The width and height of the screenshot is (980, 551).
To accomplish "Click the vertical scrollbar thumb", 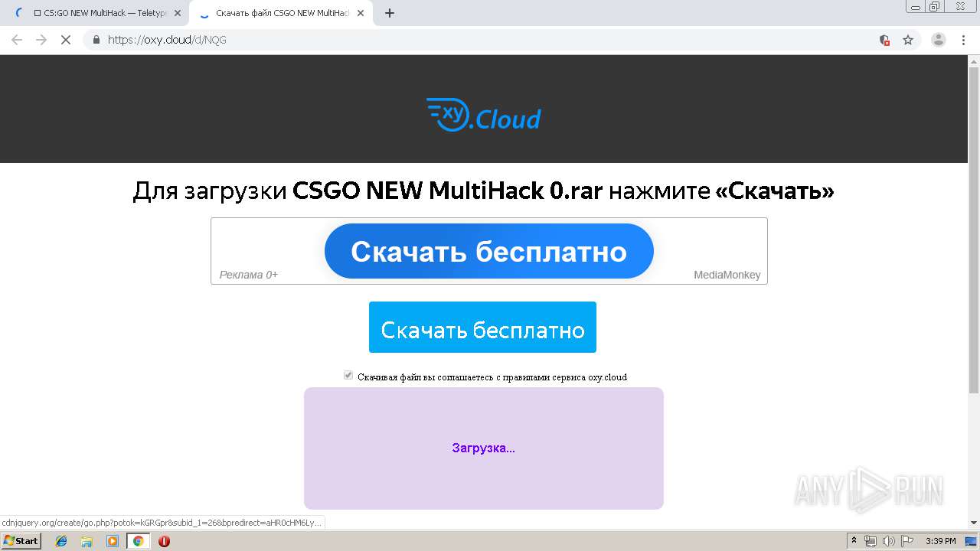I will [974, 230].
